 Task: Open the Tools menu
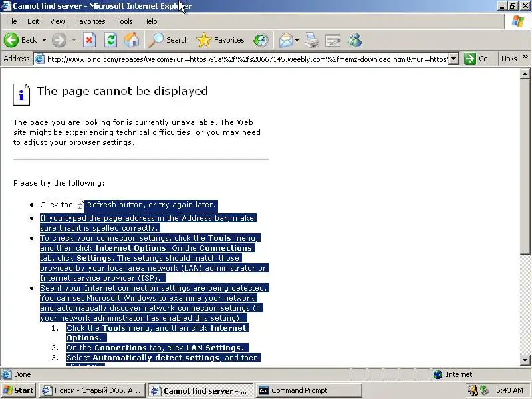tap(124, 21)
